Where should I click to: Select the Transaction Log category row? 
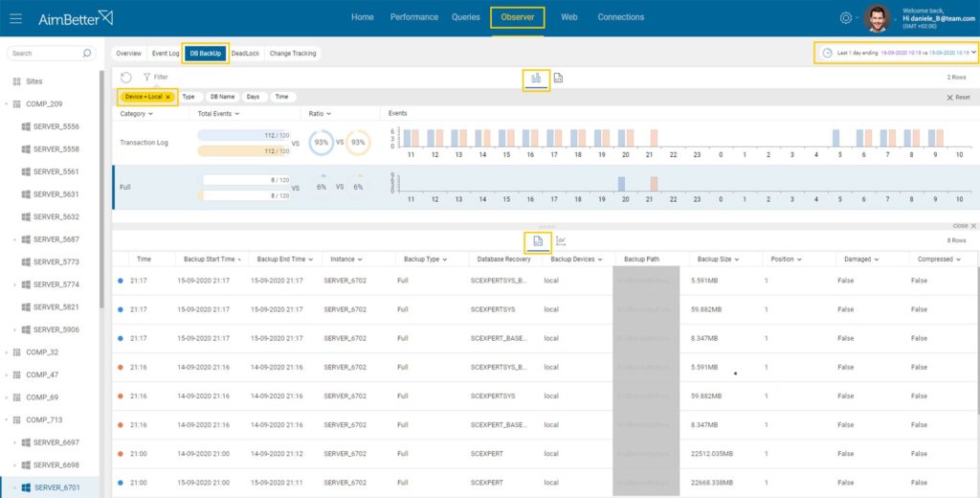tap(545, 143)
